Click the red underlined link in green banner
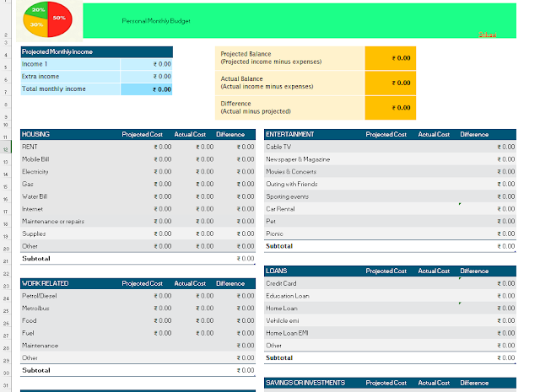 [488, 35]
